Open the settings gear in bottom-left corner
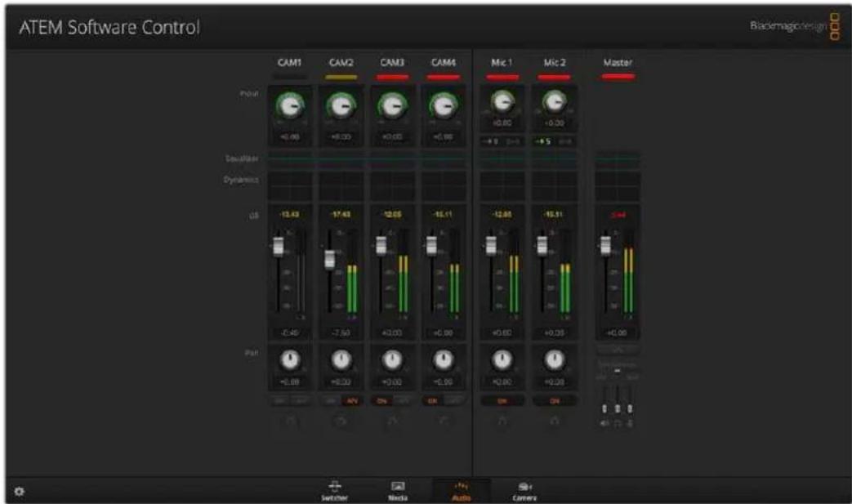 (x=19, y=492)
